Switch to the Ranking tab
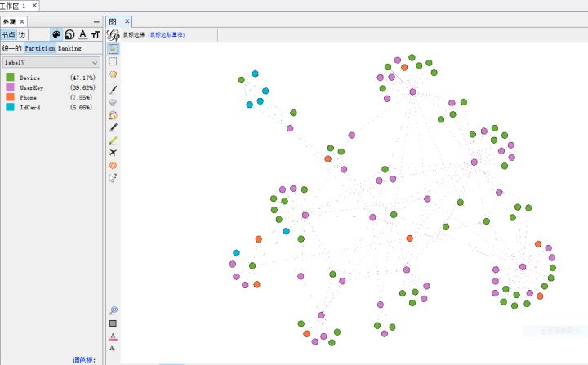Viewport: 588px width, 365px height. 69,48
